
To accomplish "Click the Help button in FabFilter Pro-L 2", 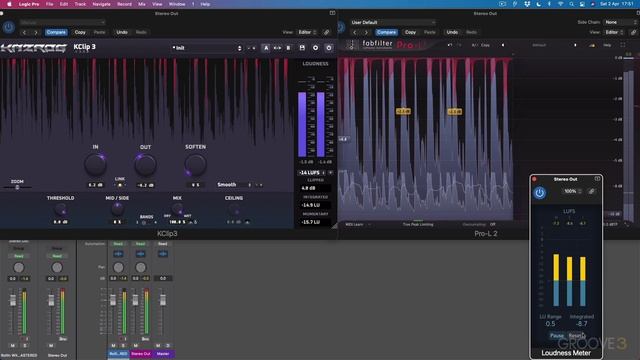I will pyautogui.click(x=607, y=45).
